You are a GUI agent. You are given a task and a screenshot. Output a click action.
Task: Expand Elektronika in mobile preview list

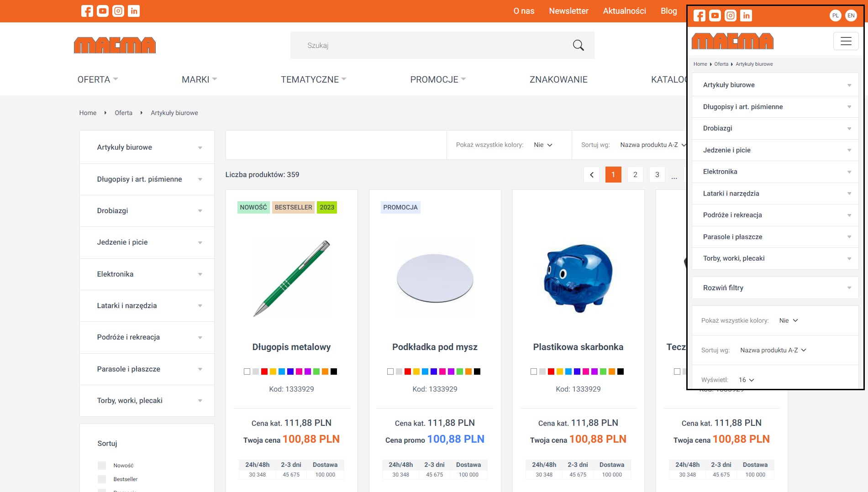click(775, 172)
